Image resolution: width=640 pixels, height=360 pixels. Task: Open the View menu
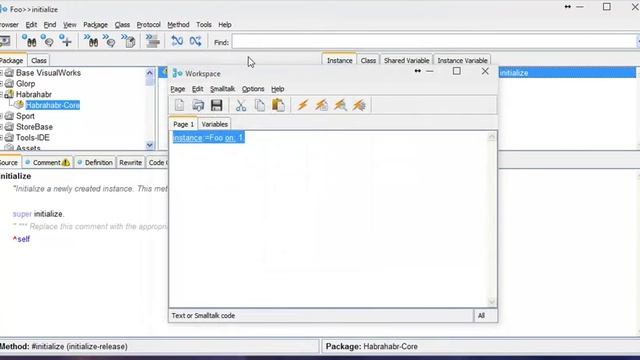point(69,25)
